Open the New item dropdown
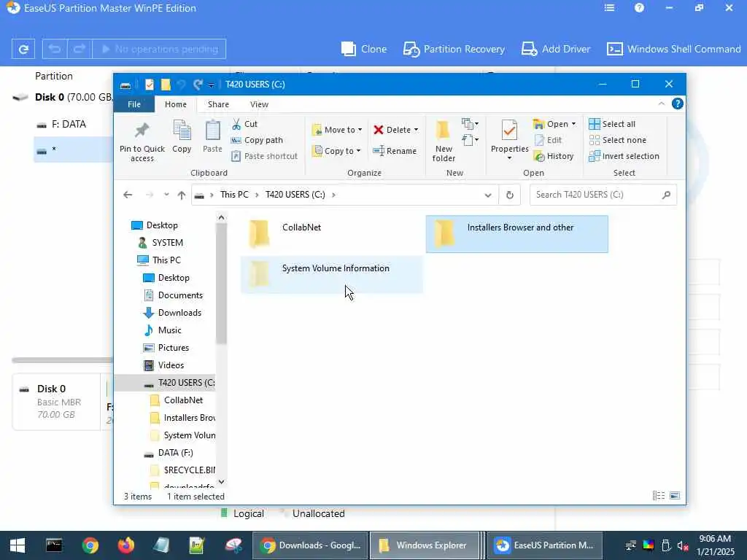Image resolution: width=747 pixels, height=560 pixels. 470,124
